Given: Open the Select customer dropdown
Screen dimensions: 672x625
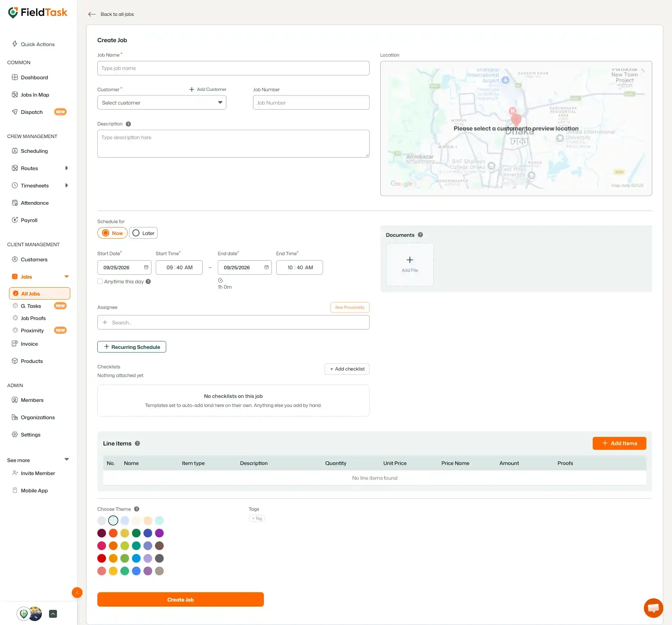Looking at the screenshot, I should tap(162, 102).
